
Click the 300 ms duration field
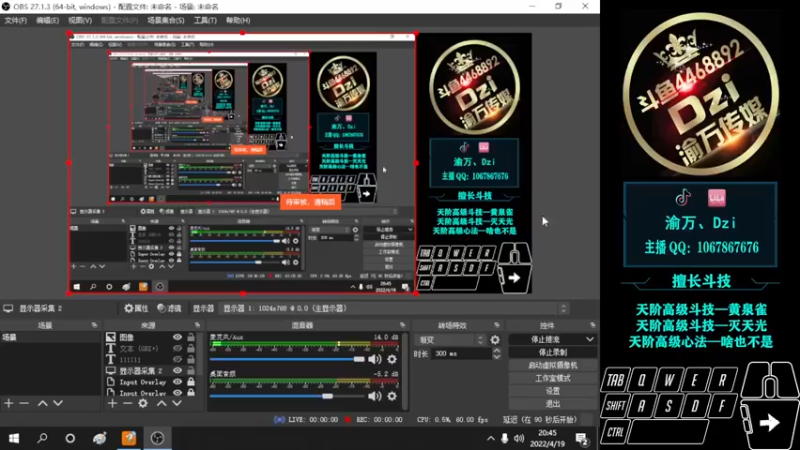tap(461, 354)
